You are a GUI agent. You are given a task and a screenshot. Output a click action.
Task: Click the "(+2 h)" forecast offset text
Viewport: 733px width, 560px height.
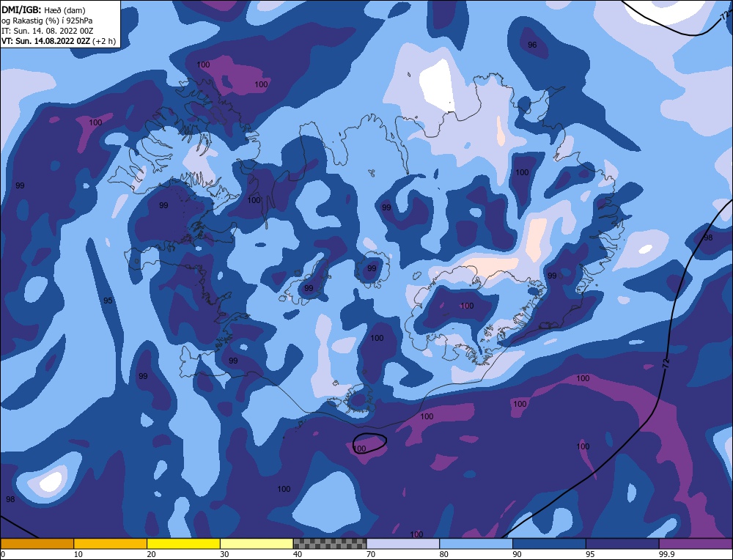pyautogui.click(x=104, y=41)
